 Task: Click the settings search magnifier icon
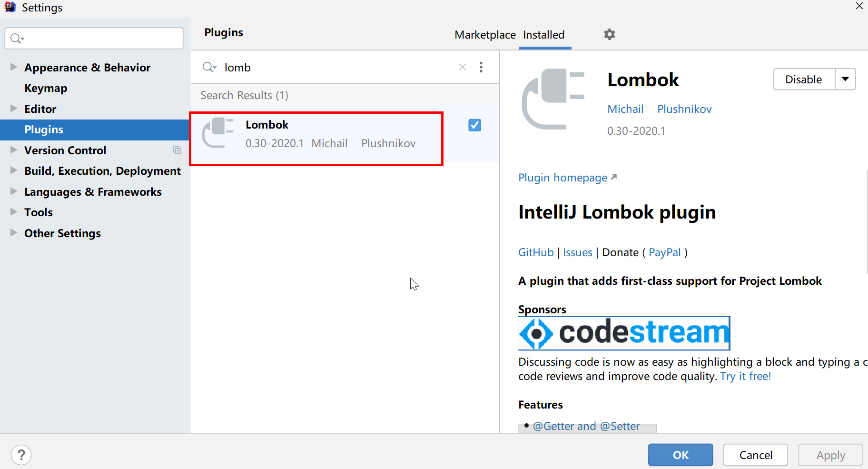[x=17, y=38]
